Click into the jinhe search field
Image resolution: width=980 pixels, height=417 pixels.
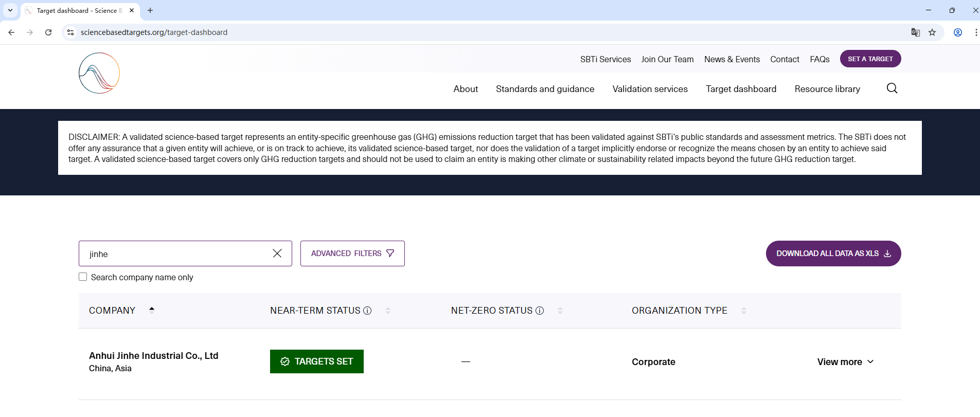point(177,253)
